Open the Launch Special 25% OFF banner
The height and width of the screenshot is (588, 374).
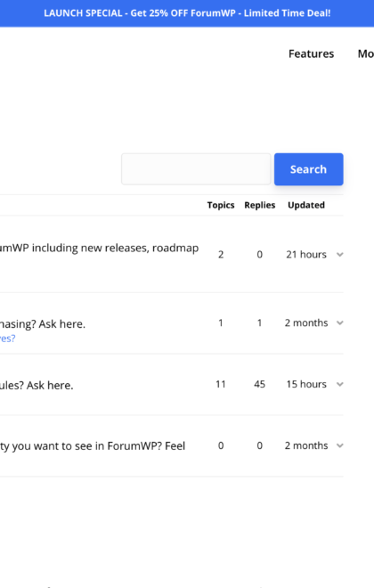point(187,13)
